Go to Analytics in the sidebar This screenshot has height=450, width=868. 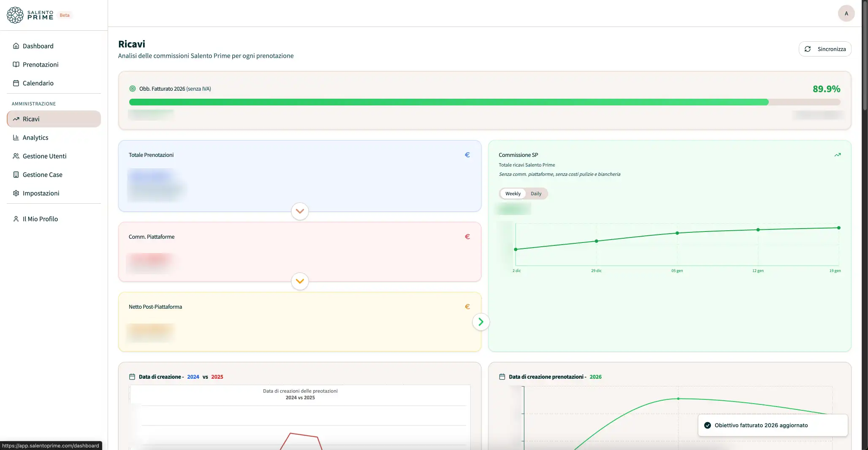[35, 137]
